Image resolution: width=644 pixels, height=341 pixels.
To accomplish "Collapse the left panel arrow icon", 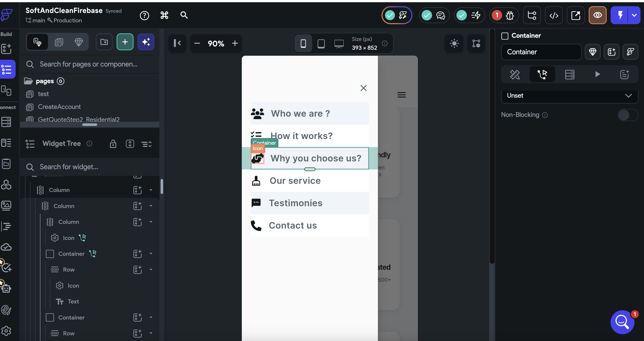I will (177, 43).
